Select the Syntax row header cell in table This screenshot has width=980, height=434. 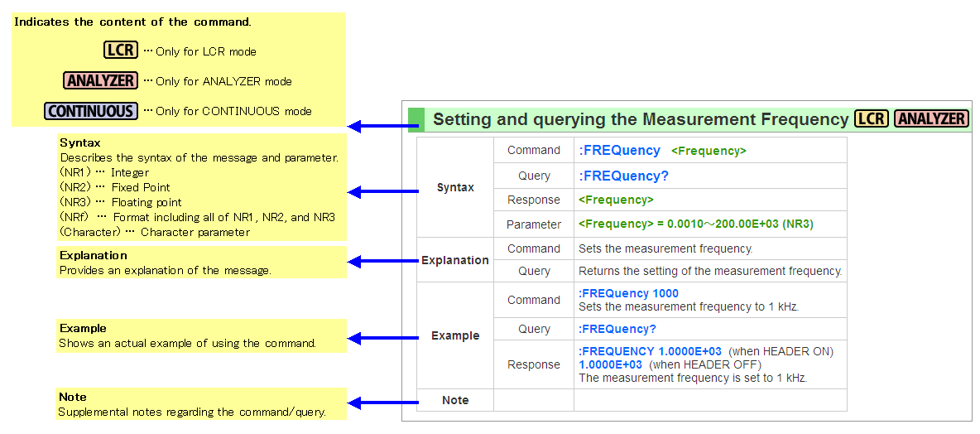(455, 187)
